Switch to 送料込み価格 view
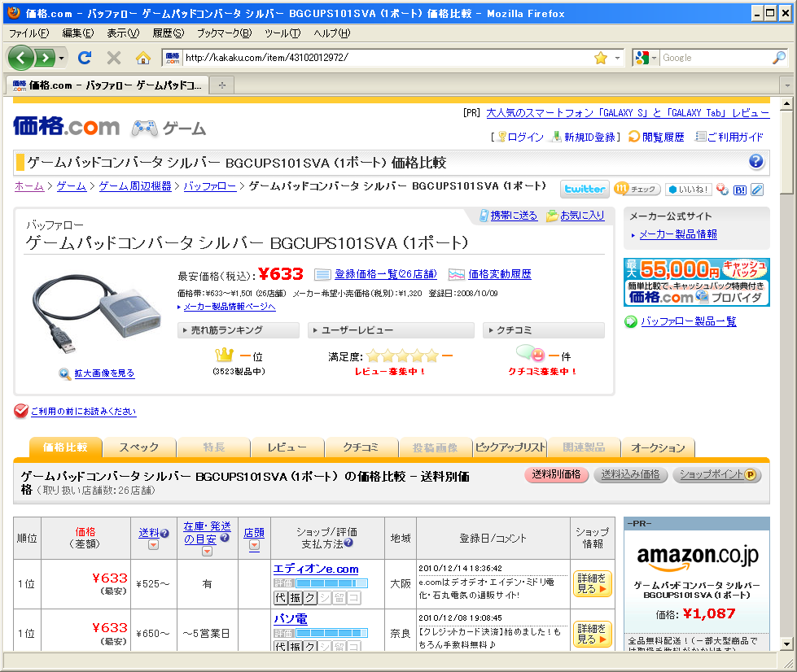 pyautogui.click(x=630, y=474)
